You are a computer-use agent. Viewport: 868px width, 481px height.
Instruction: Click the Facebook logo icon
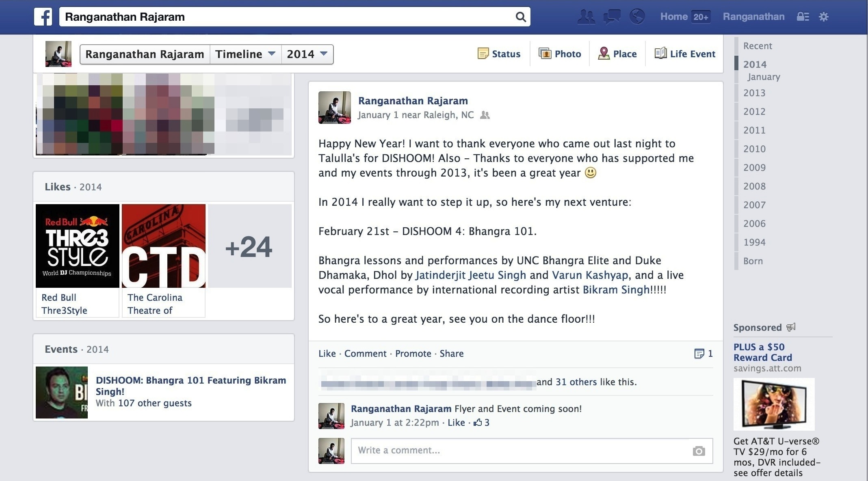pyautogui.click(x=43, y=17)
